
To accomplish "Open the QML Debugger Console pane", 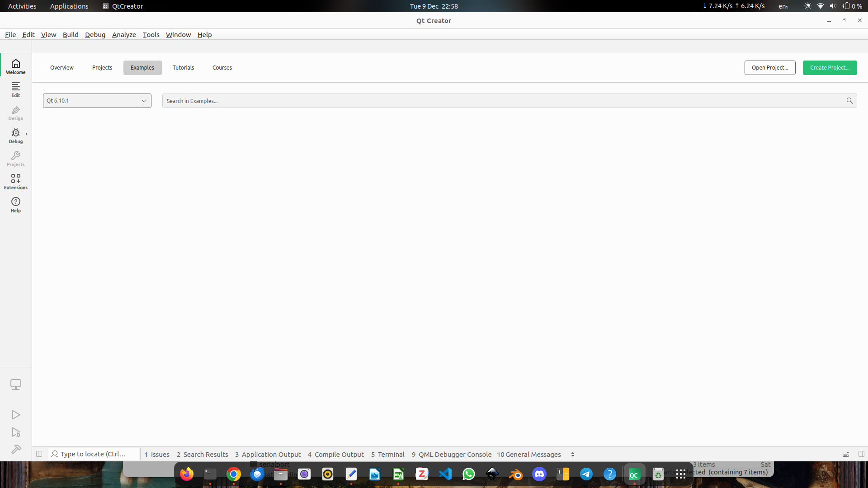I will (x=451, y=455).
